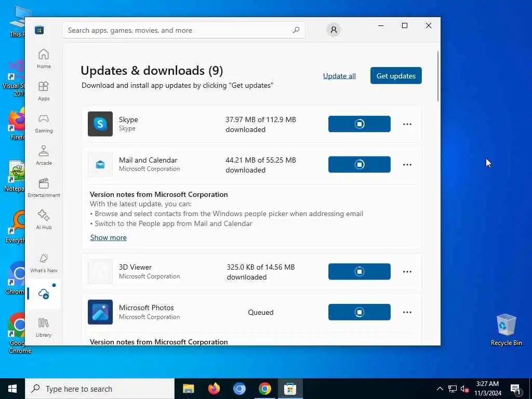This screenshot has height=399, width=532.
Task: Open the Windows Start menu
Action: (x=12, y=389)
